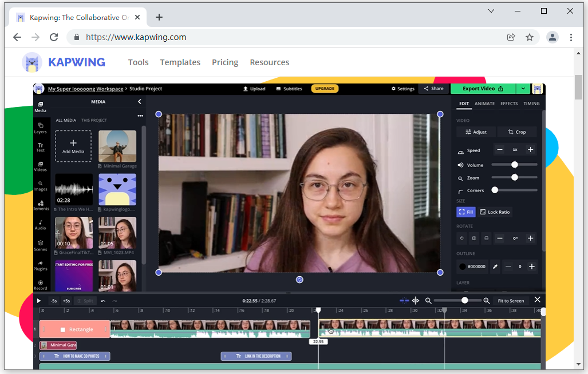
Task: Open the Plugins sidebar icon
Action: coord(40,265)
